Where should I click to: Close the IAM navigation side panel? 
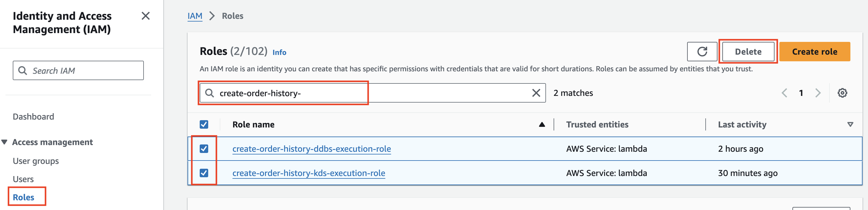146,16
